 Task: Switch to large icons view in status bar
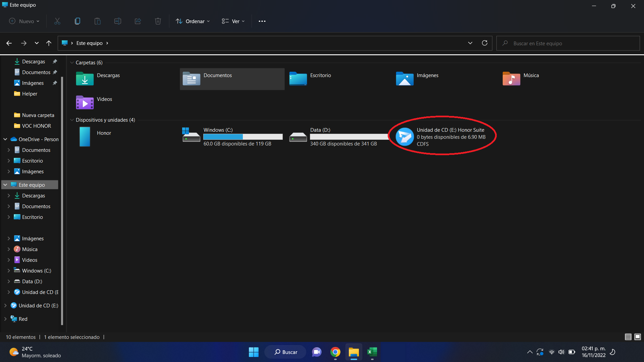click(638, 337)
